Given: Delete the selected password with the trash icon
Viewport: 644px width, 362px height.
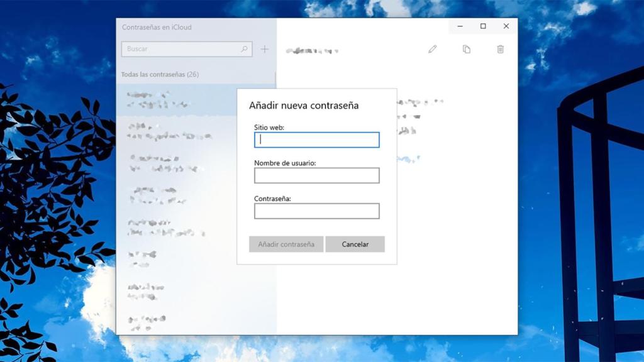Looking at the screenshot, I should pyautogui.click(x=501, y=48).
